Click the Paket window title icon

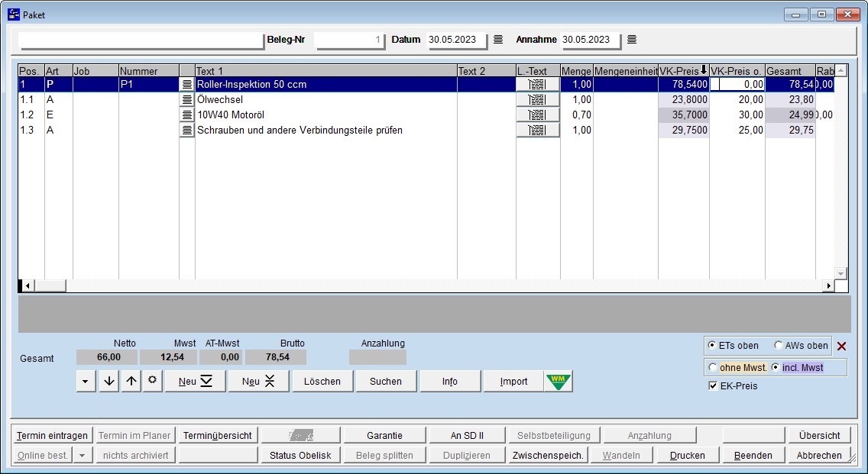(x=14, y=15)
